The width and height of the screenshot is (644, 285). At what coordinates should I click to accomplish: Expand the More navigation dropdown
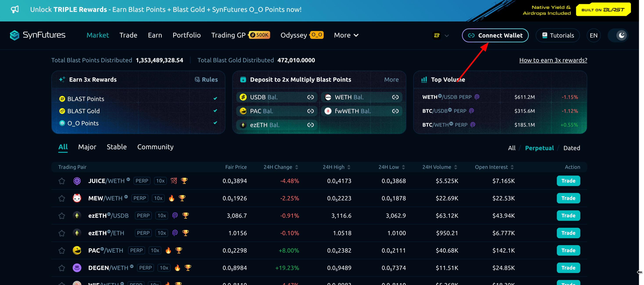tap(346, 35)
